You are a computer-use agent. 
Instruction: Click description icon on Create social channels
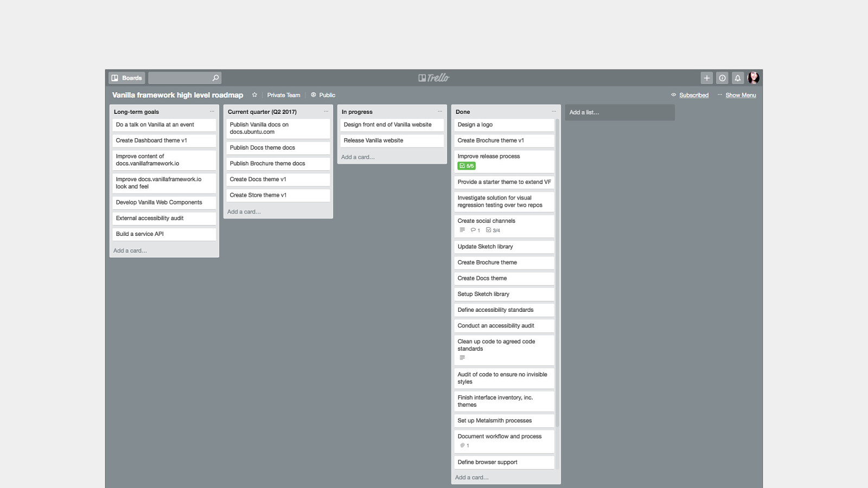point(462,230)
